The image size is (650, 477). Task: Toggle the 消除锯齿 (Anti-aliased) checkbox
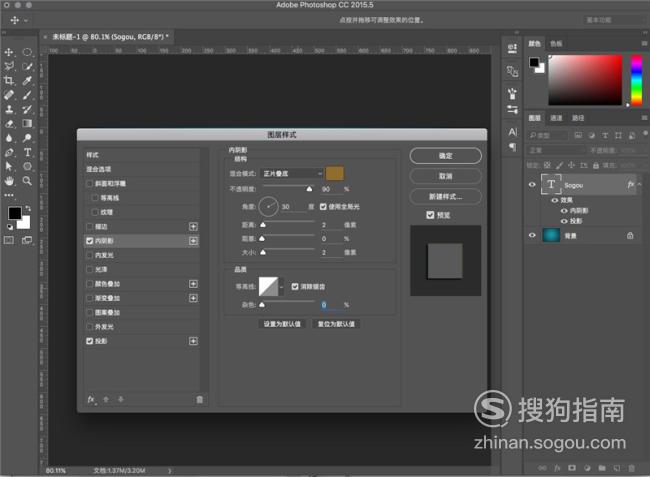(x=295, y=286)
